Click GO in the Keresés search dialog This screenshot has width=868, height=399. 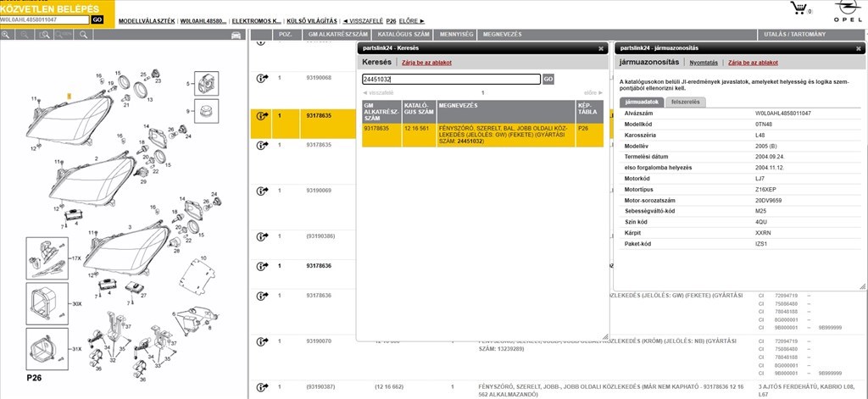pos(548,79)
